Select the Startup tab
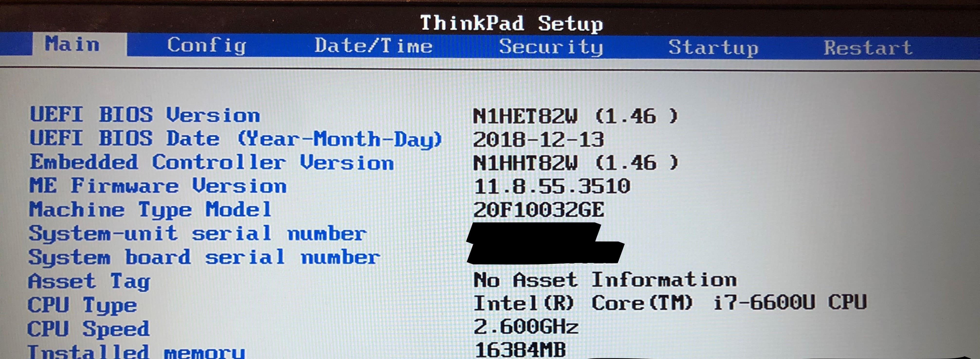This screenshot has width=980, height=359. (713, 48)
